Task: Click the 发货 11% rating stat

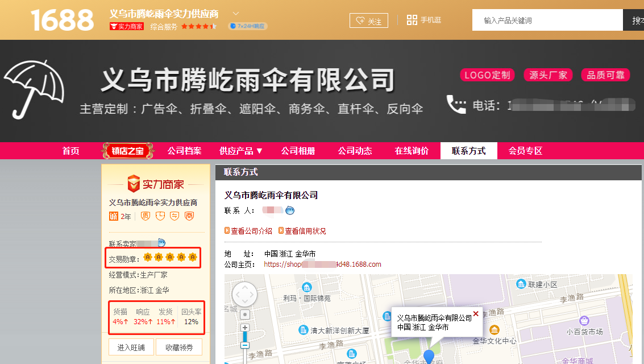Action: click(165, 317)
